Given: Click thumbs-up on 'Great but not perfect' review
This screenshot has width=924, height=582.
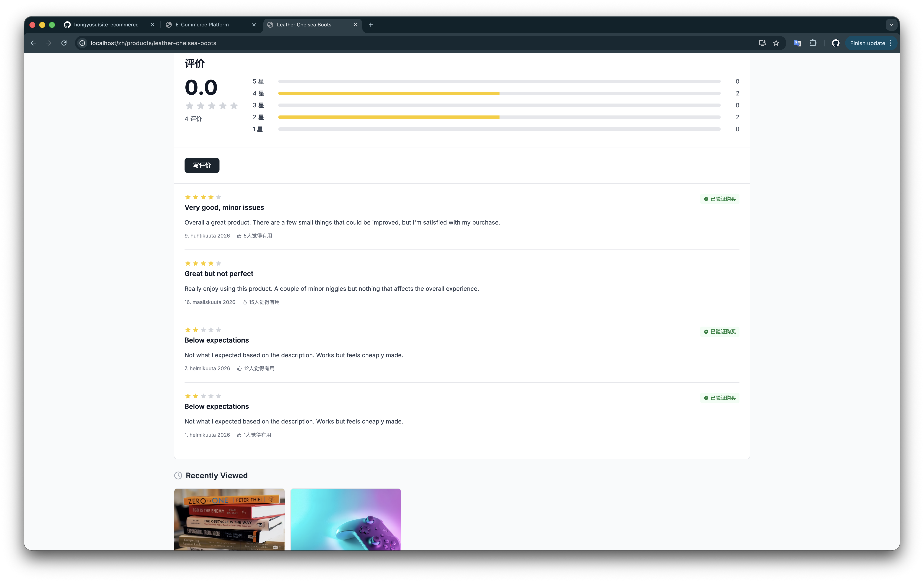Looking at the screenshot, I should point(244,302).
